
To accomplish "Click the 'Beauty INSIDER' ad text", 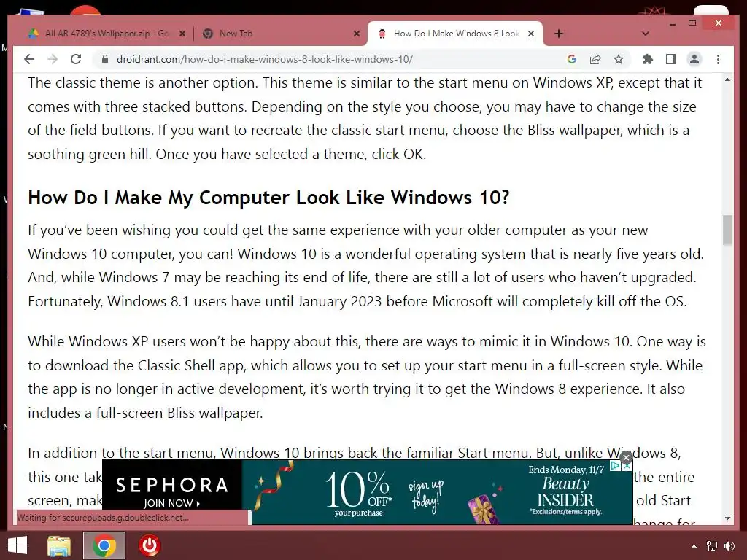I will point(565,492).
